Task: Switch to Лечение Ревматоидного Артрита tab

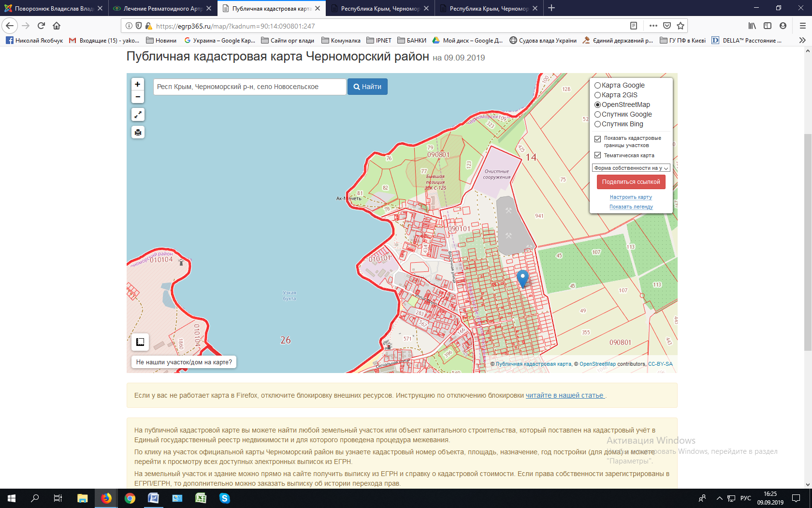Action: pyautogui.click(x=162, y=8)
